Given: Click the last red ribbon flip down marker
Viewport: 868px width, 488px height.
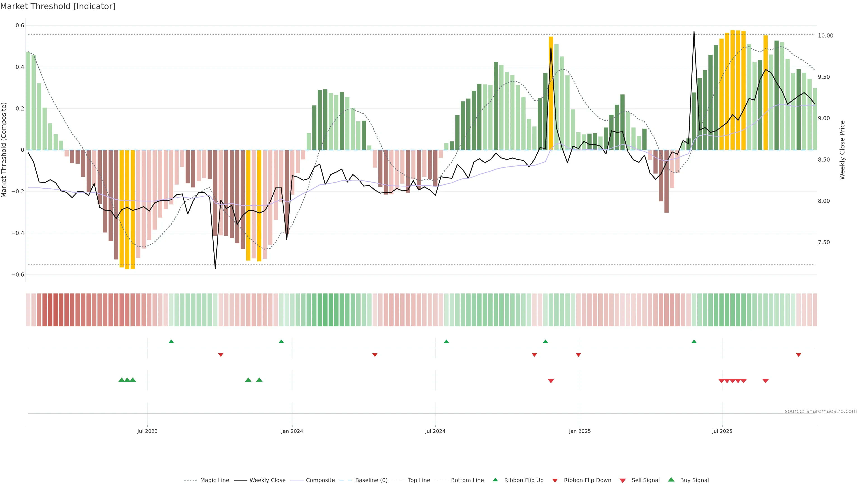Looking at the screenshot, I should point(799,355).
